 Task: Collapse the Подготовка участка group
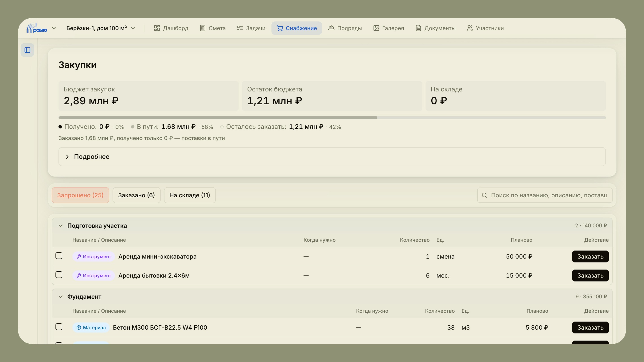pyautogui.click(x=61, y=226)
